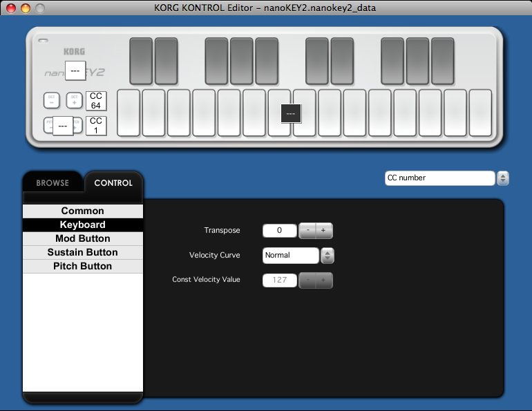
Task: Click the last black key on the right
Action: pos(442,60)
